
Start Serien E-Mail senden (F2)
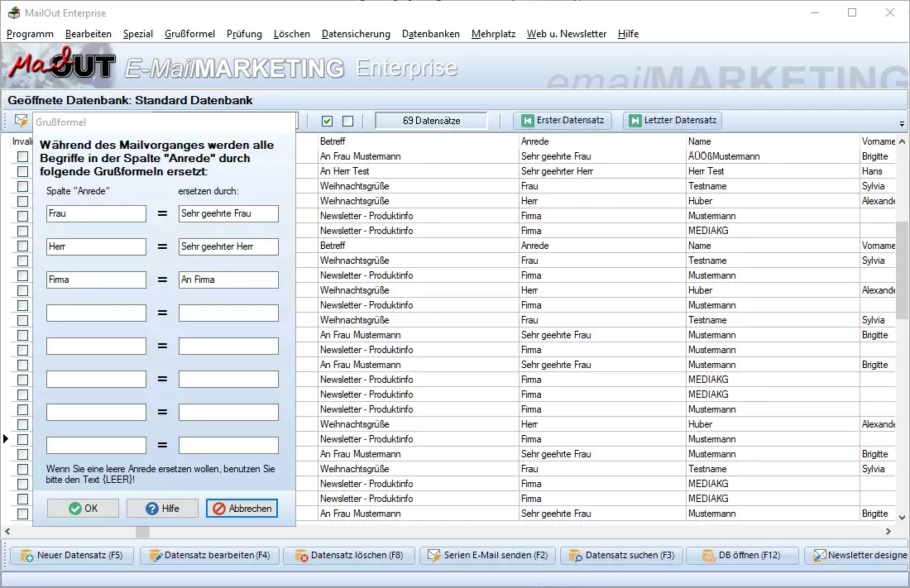tap(486, 556)
